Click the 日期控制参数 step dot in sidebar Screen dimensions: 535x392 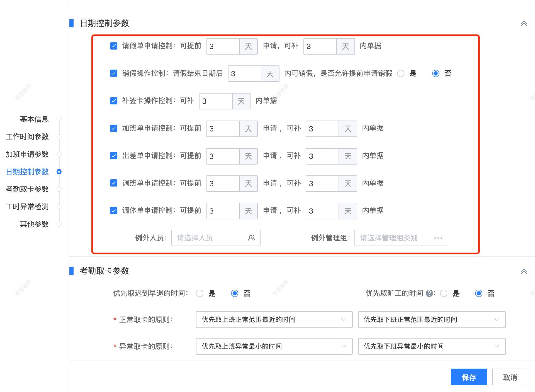[59, 172]
